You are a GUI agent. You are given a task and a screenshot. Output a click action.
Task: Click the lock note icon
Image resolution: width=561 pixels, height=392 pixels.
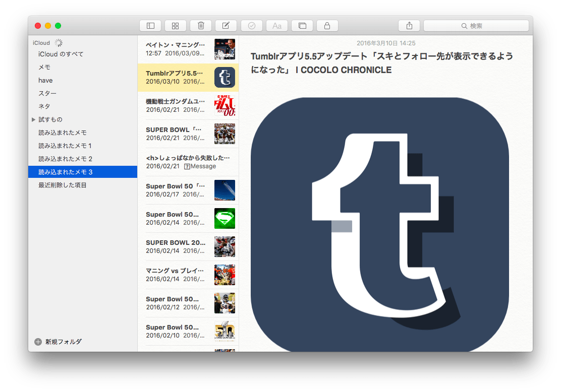click(327, 26)
